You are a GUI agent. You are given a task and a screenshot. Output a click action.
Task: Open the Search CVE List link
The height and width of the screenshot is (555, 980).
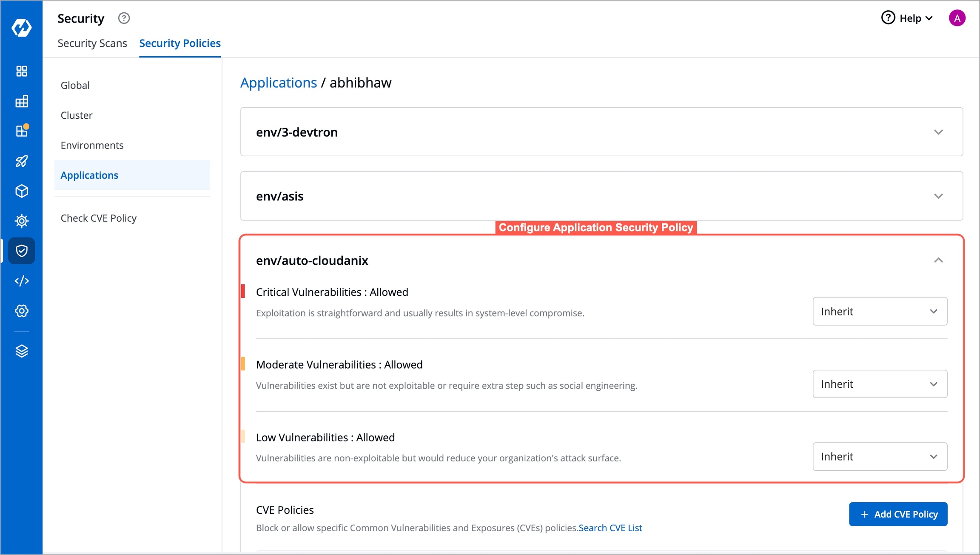[x=610, y=528]
